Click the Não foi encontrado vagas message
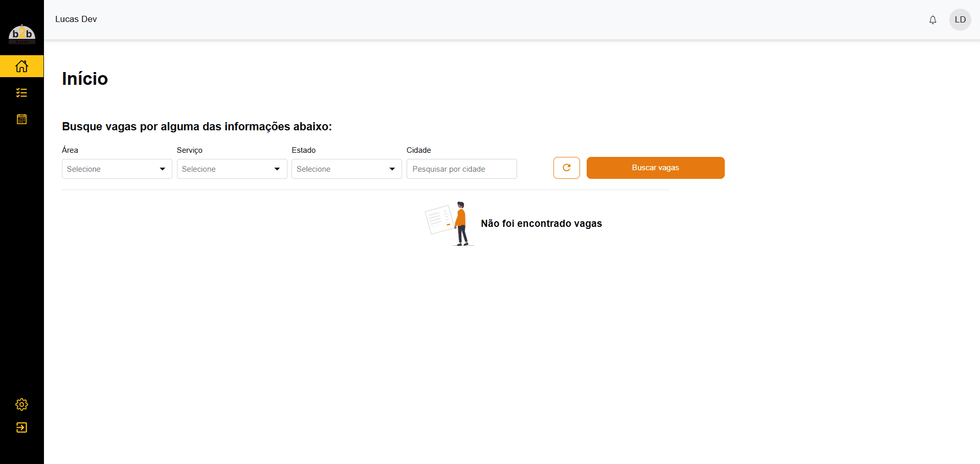The width and height of the screenshot is (980, 464). tap(541, 223)
